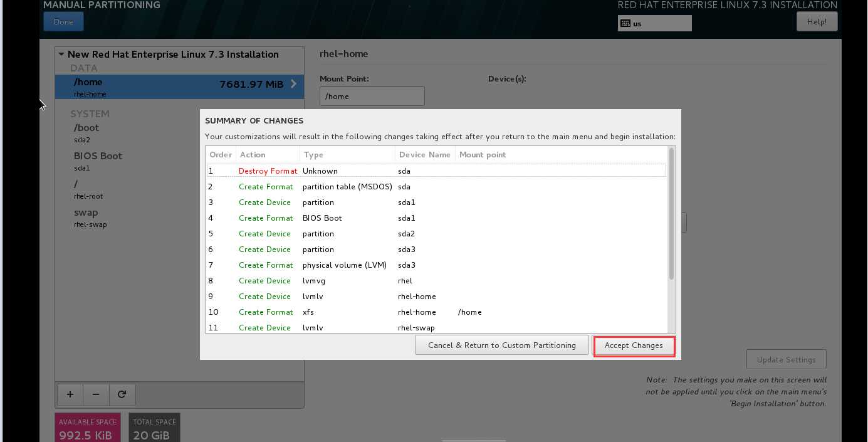Select row 2 partition table (MSDOS)

436,187
